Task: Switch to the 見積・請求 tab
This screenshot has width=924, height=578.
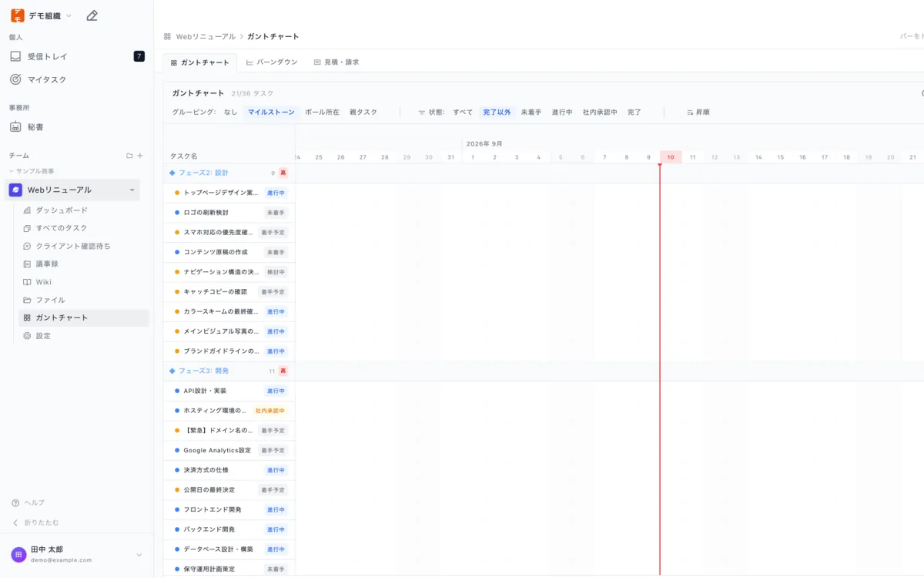Action: [x=336, y=62]
